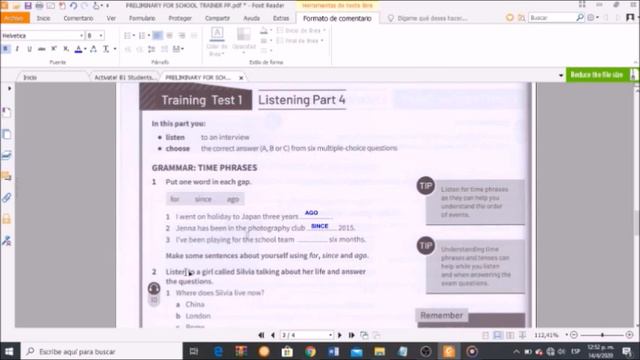The width and height of the screenshot is (640, 360).
Task: Open the Attachments paperclip panel in sidebar
Action: (7, 198)
